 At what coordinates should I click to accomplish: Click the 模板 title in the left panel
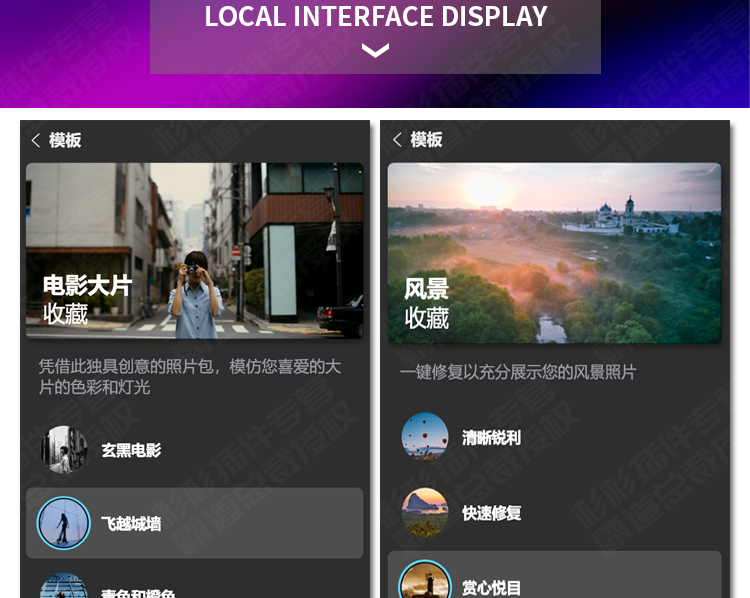click(x=65, y=140)
